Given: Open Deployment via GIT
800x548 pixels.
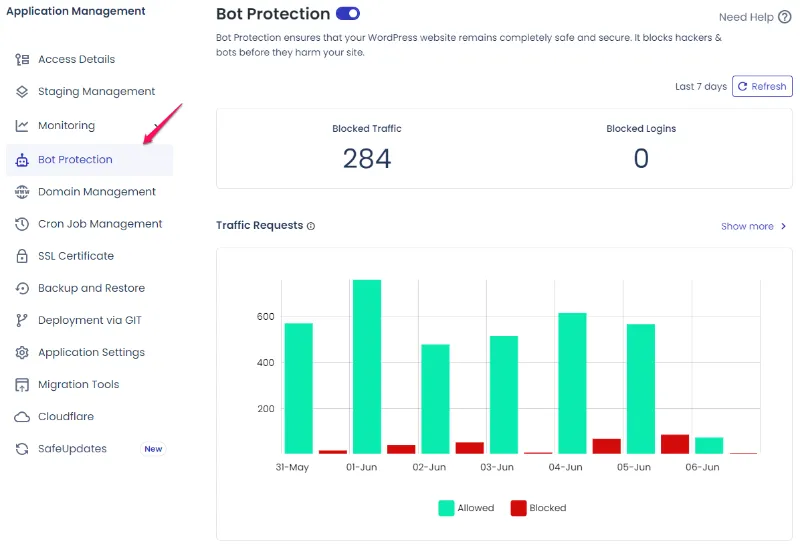Looking at the screenshot, I should [89, 320].
